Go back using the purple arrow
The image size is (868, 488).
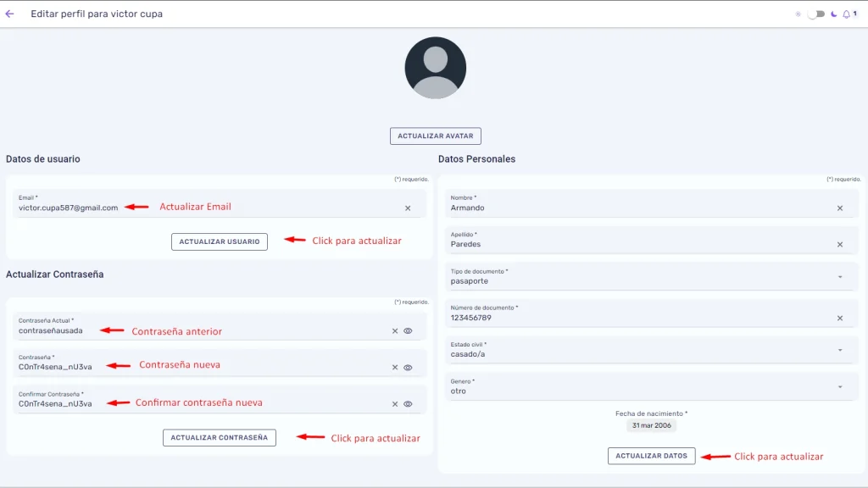click(x=10, y=14)
